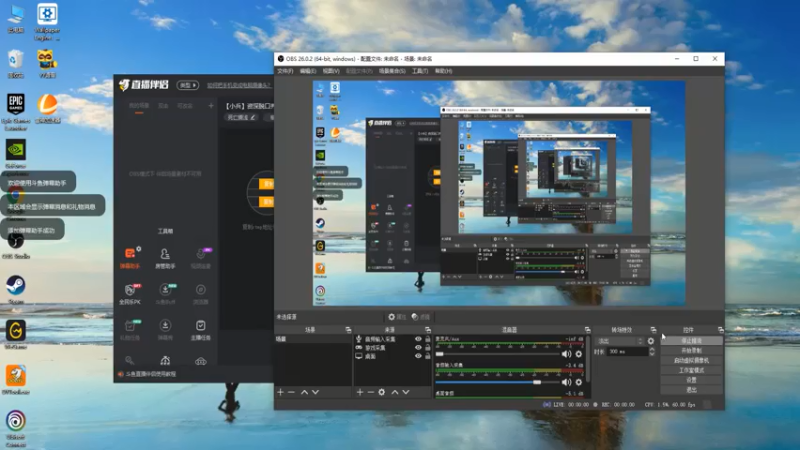Open the Wallpaper Engine desktop icon
Viewport: 800px width, 450px height.
47,22
